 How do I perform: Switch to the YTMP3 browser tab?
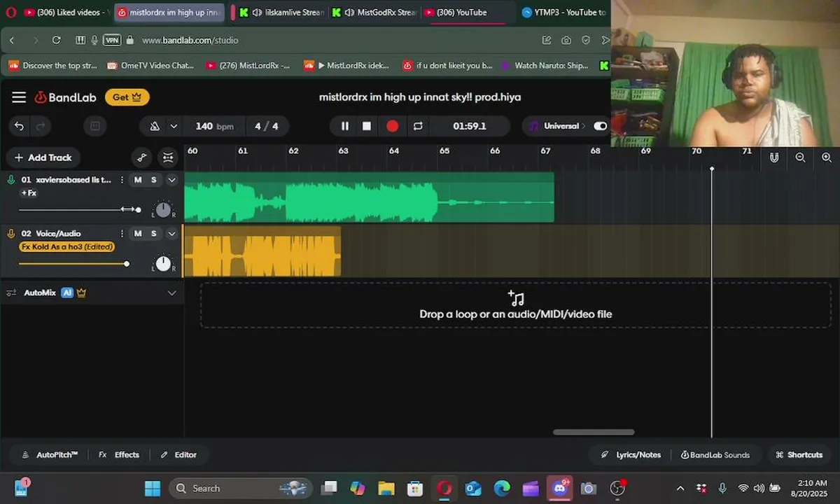(x=563, y=13)
